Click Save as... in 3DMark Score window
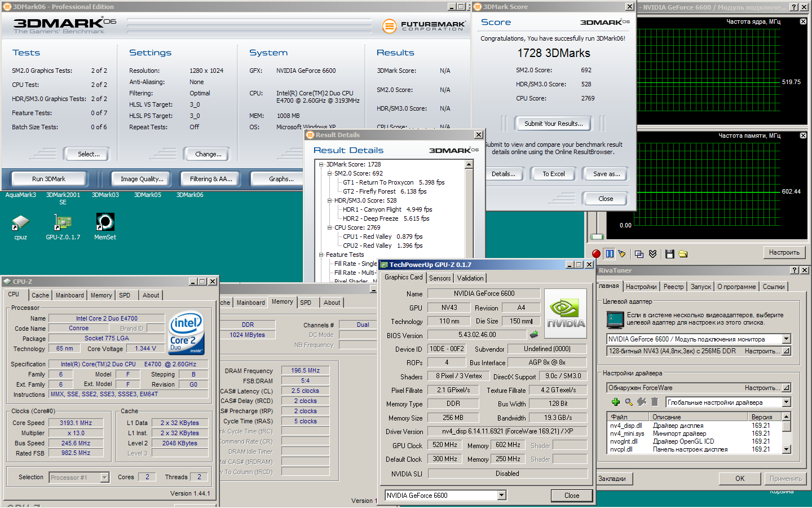This screenshot has height=508, width=812. (606, 174)
